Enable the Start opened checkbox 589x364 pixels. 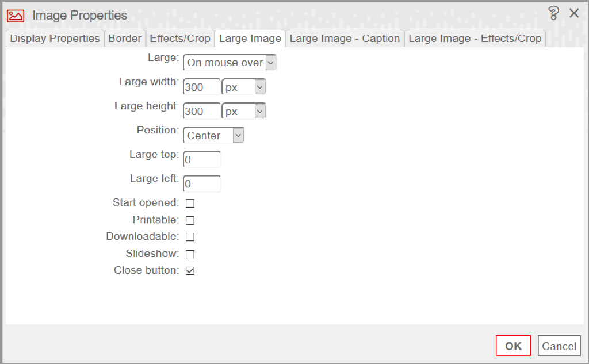pos(190,203)
